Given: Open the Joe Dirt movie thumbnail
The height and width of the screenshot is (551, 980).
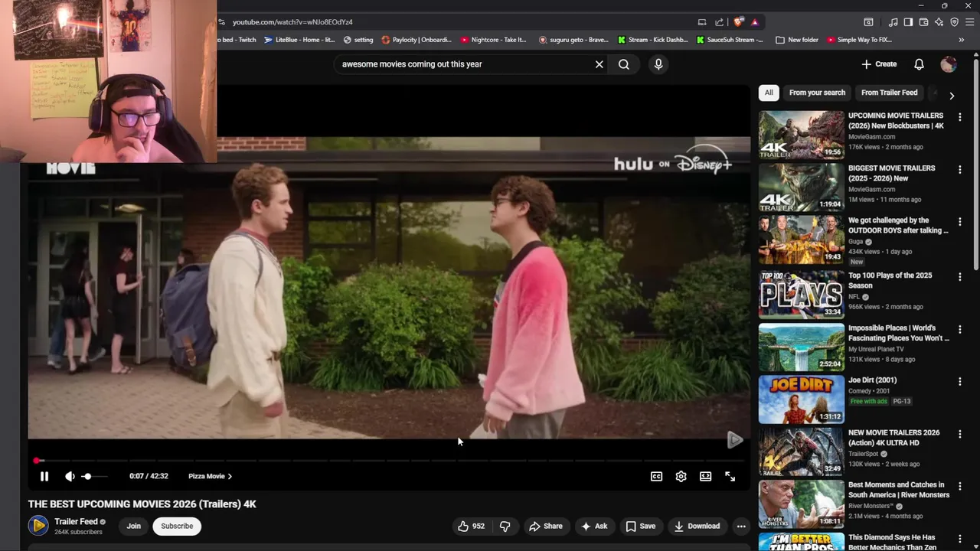Looking at the screenshot, I should point(801,399).
